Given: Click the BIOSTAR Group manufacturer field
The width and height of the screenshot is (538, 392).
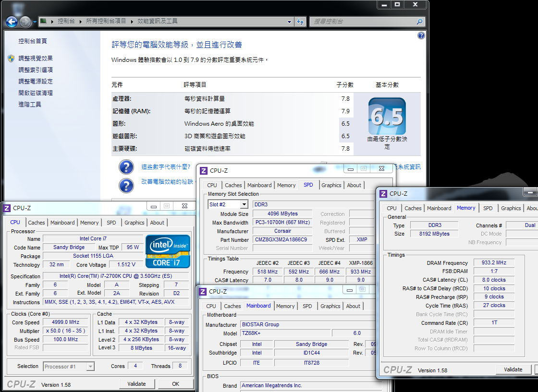Looking at the screenshot, I should click(x=307, y=324).
